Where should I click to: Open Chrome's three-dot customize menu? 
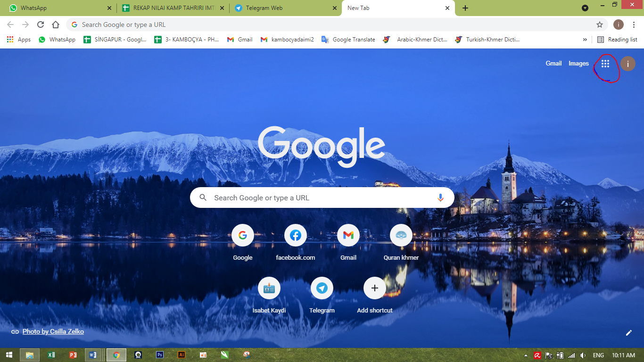click(x=634, y=25)
